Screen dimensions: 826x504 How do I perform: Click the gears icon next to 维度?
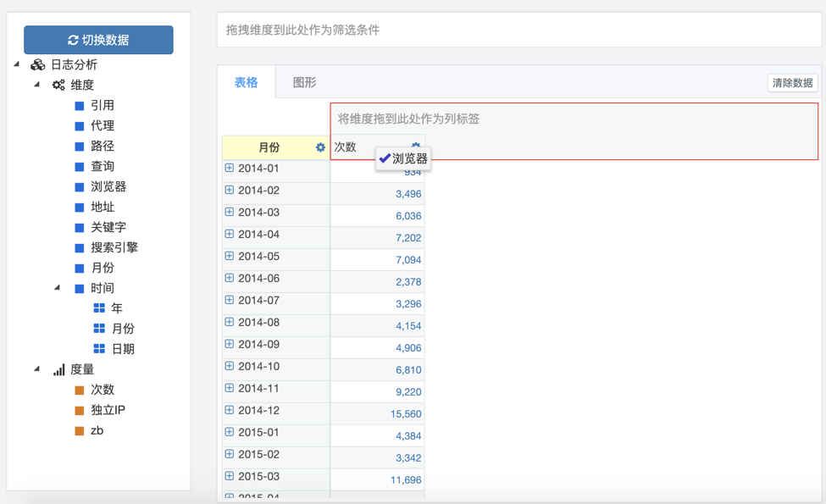[58, 86]
